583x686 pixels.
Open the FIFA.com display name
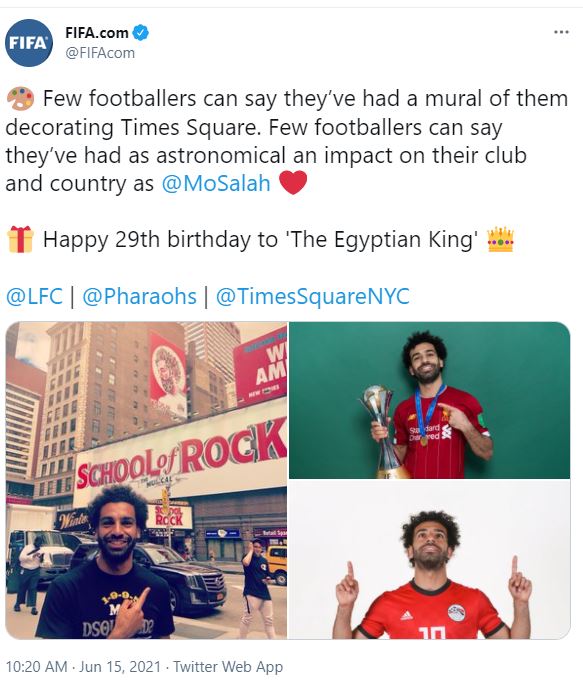pos(97,32)
